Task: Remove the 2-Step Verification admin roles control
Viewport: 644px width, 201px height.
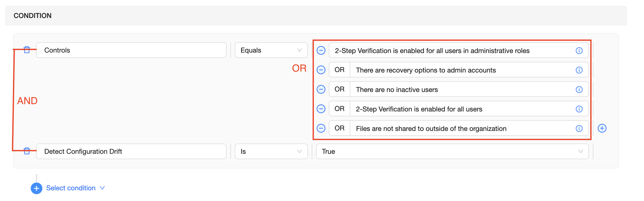Action: click(321, 50)
